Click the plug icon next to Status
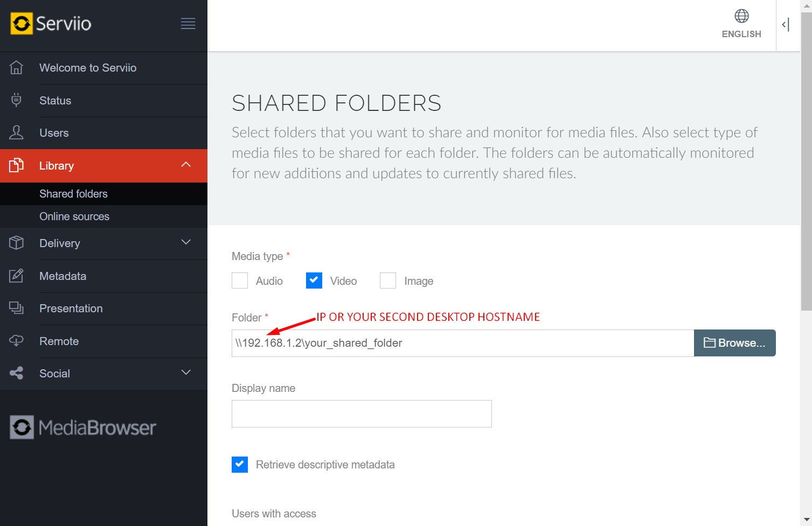This screenshot has width=812, height=526. [x=16, y=100]
